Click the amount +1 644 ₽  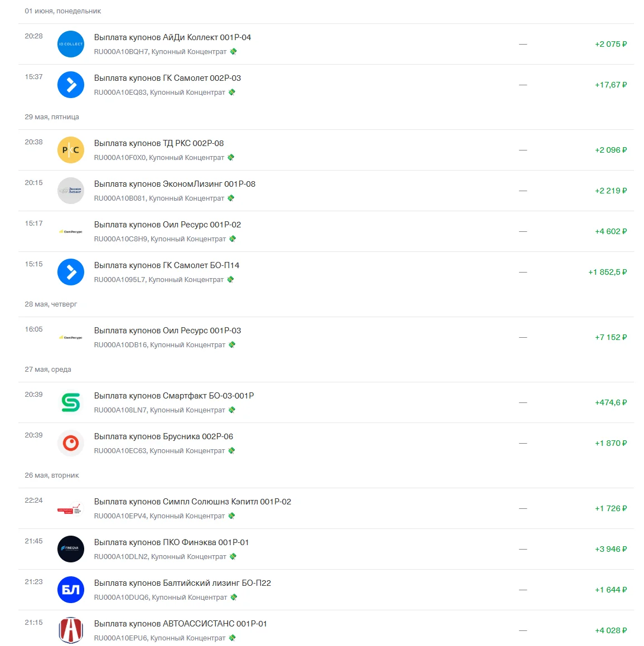coord(611,590)
